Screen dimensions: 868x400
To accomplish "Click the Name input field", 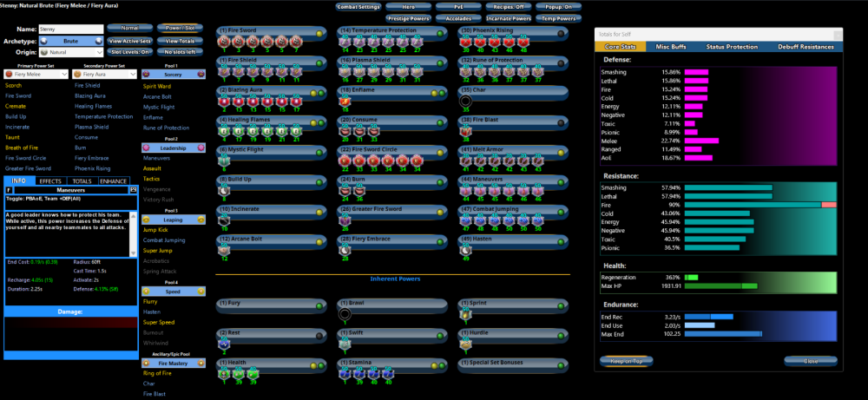I will click(x=71, y=29).
